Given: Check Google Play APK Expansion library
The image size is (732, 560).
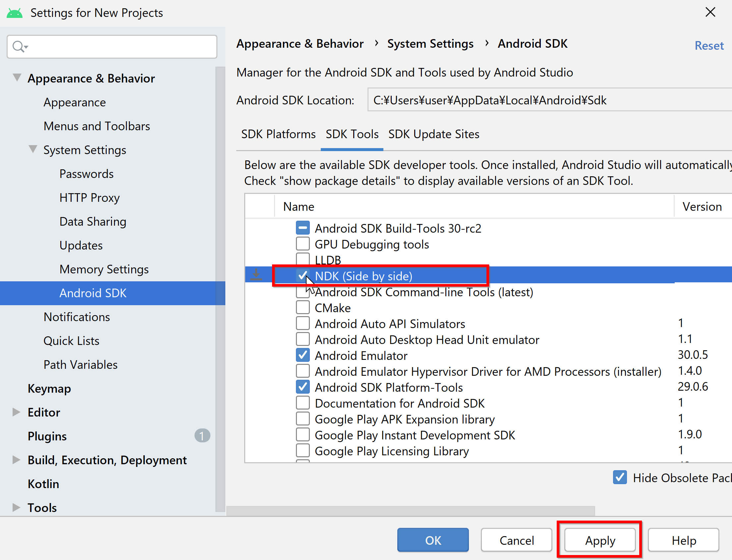Looking at the screenshot, I should click(x=303, y=419).
